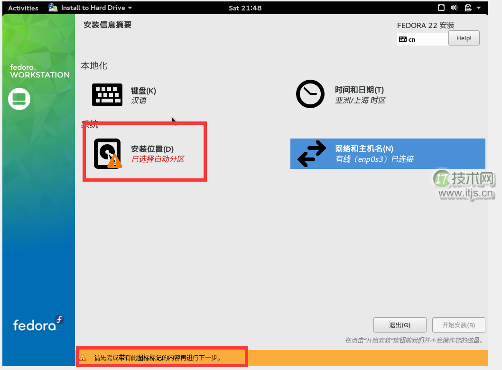Viewport: 502px width, 370px height.
Task: Click the network arrows icon
Action: click(x=312, y=153)
